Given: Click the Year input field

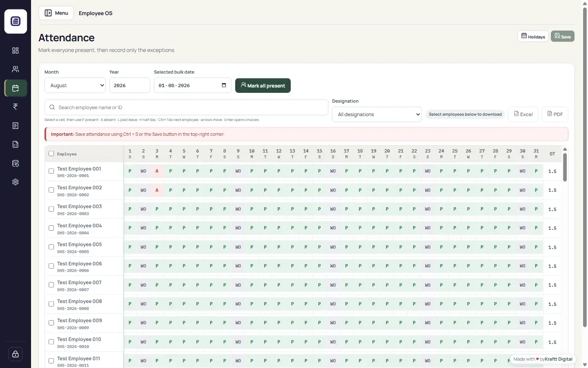Looking at the screenshot, I should coord(130,85).
